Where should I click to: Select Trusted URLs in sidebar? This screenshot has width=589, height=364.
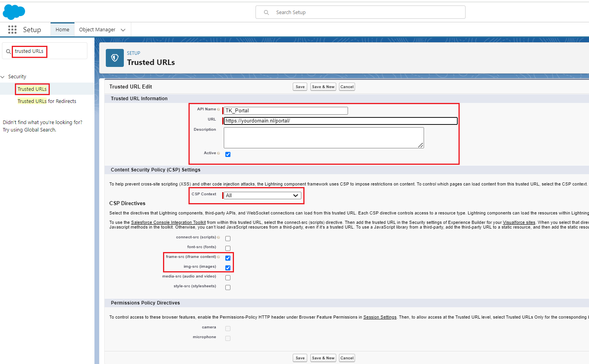coord(32,89)
